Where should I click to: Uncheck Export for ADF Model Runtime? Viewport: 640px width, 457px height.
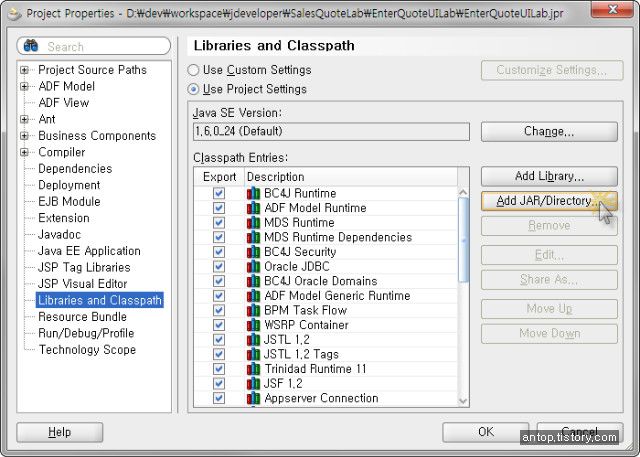coord(219,208)
